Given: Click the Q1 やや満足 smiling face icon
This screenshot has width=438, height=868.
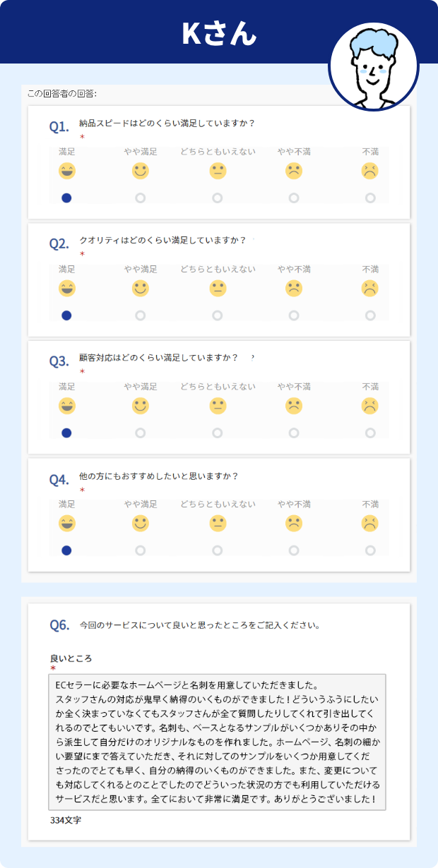Looking at the screenshot, I should click(x=141, y=171).
